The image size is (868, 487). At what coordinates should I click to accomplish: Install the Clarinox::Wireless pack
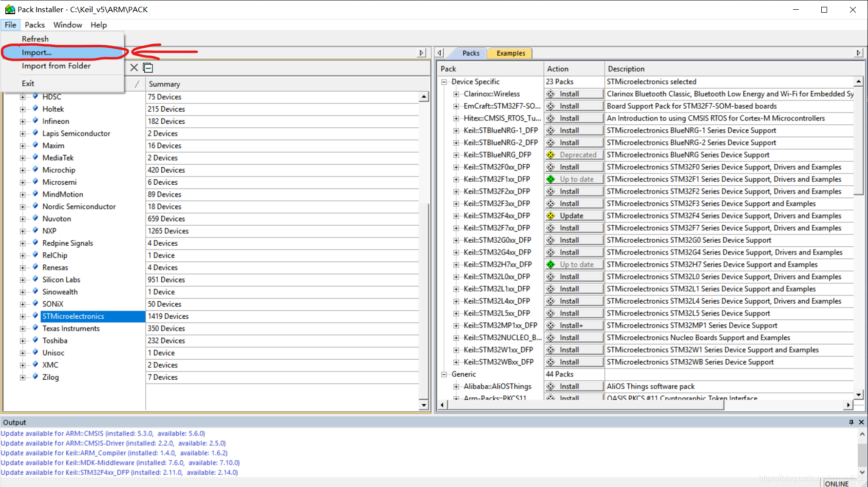[x=574, y=94]
